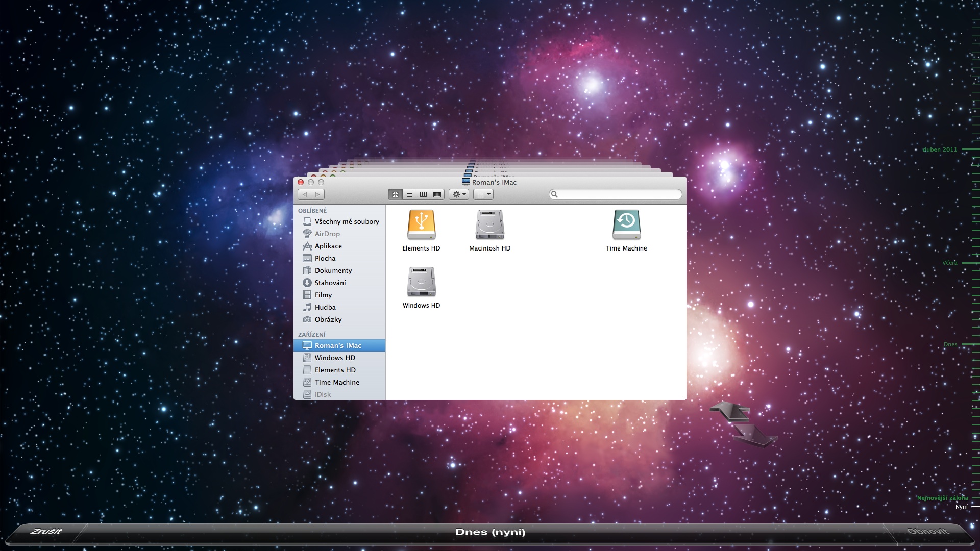Select the Windows HD drive icon
The width and height of the screenshot is (980, 551).
[421, 282]
